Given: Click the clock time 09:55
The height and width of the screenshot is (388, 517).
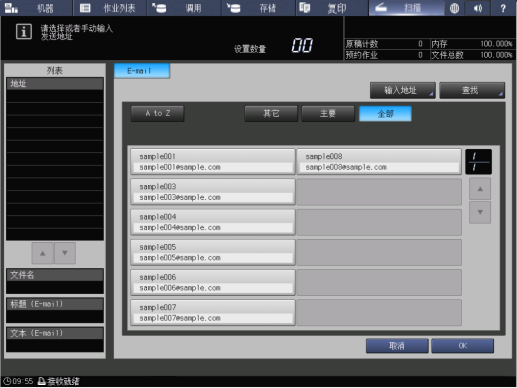Looking at the screenshot, I should (x=23, y=381).
